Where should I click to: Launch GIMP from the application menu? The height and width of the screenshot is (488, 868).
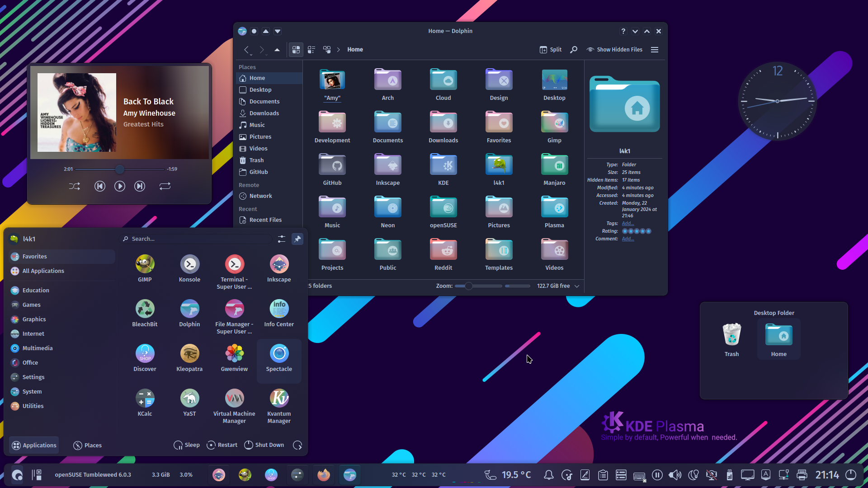145,268
